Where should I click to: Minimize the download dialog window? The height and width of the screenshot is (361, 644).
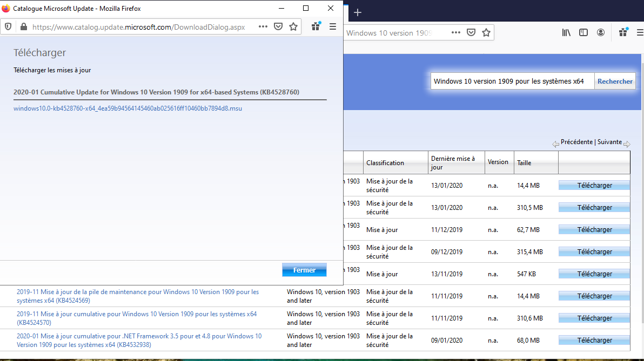click(x=281, y=8)
